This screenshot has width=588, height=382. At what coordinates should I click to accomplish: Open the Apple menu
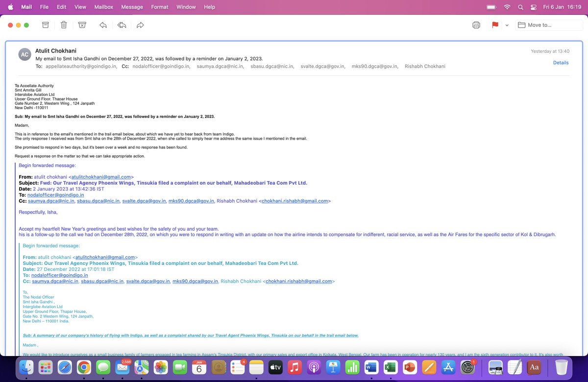10,7
